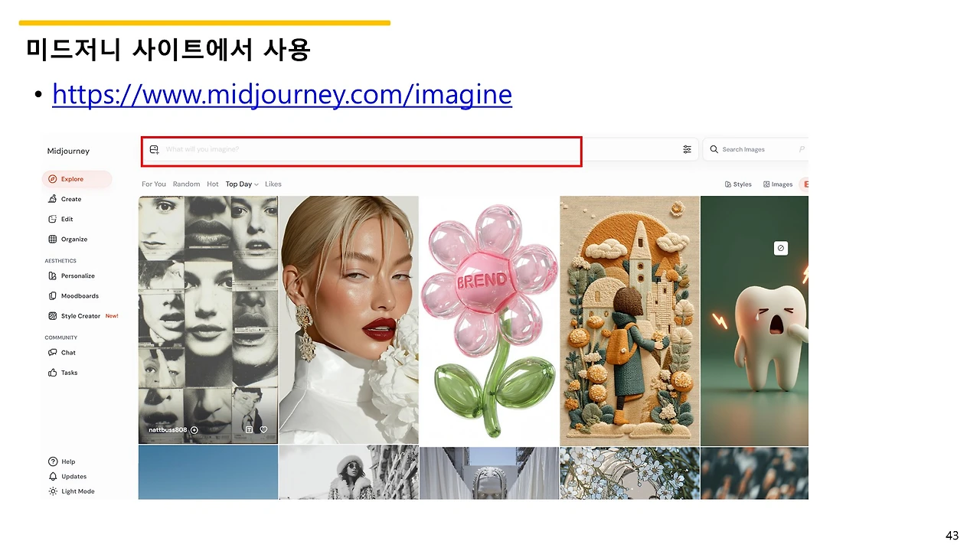
Task: Open the Chat community section
Action: point(67,352)
